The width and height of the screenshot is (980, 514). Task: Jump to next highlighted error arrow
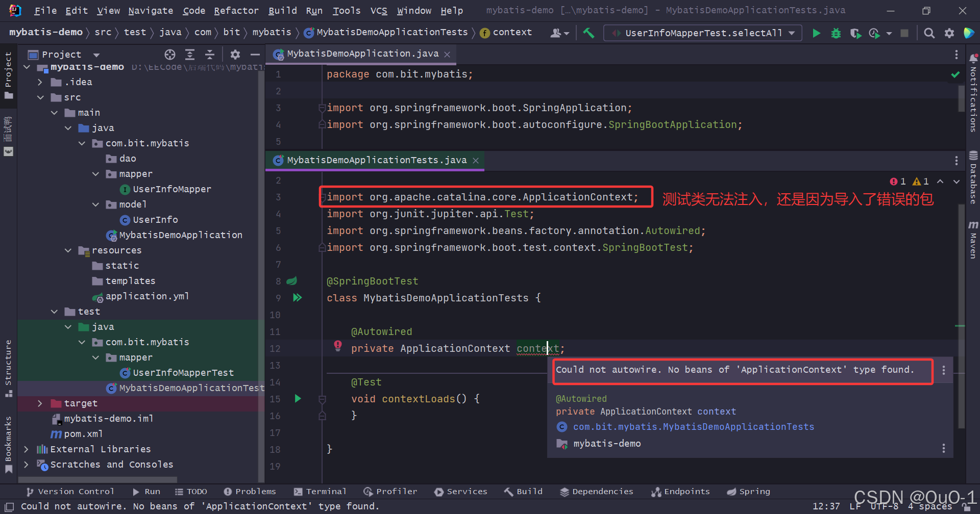click(957, 182)
